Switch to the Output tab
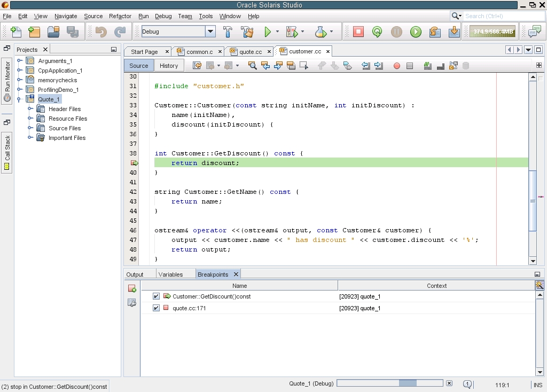547x392 pixels. tap(135, 275)
